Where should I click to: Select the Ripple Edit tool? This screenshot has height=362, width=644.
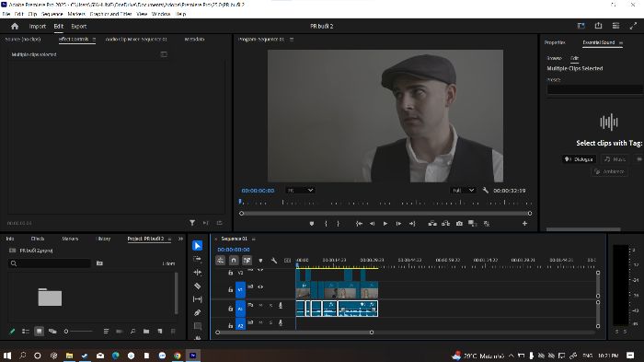(x=198, y=273)
